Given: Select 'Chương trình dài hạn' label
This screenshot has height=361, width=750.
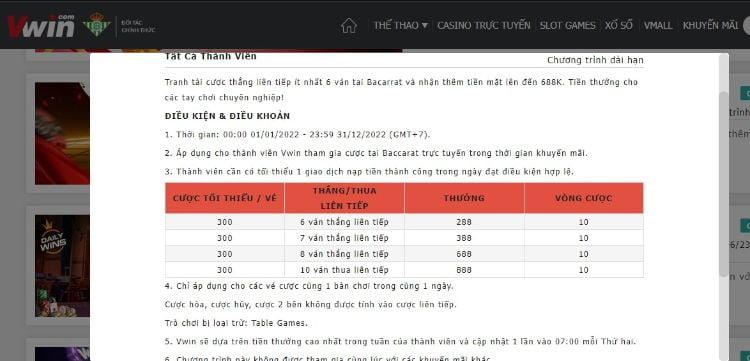Looking at the screenshot, I should tap(595, 60).
